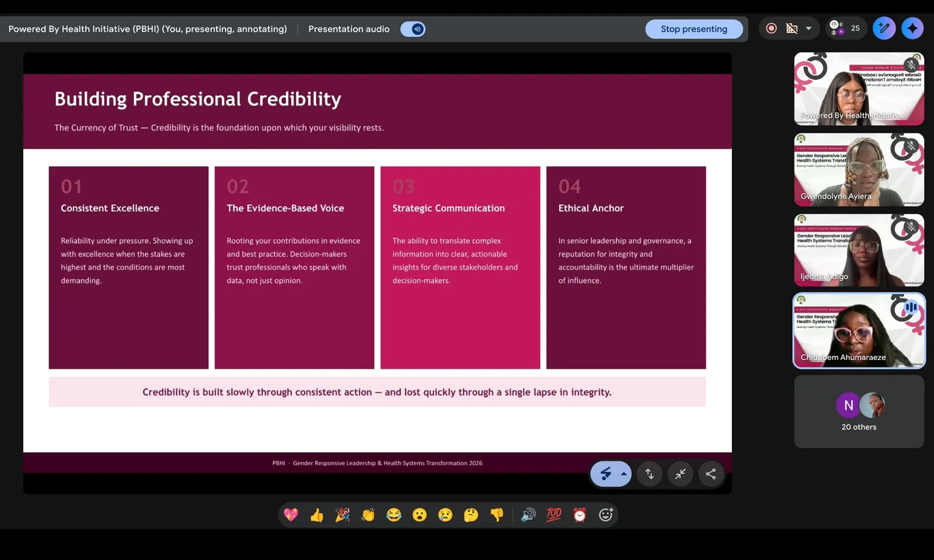The image size is (934, 560).
Task: Click the Building Professional Credibility title
Action: (198, 99)
